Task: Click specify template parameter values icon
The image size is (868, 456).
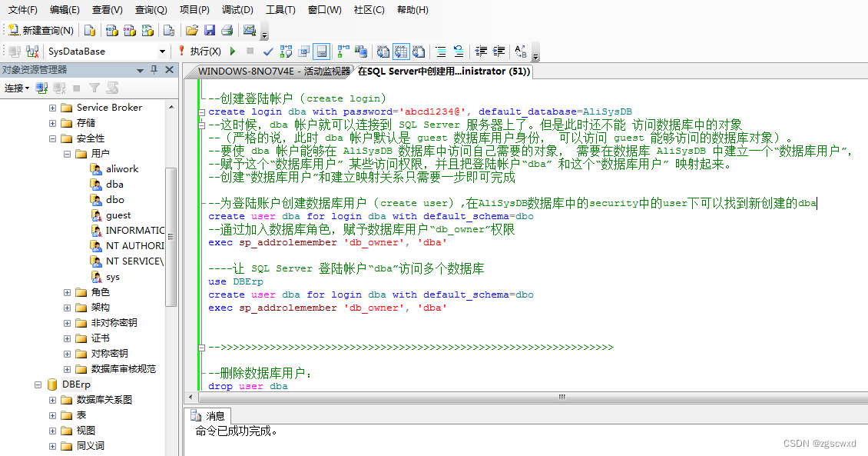Action: coord(520,52)
